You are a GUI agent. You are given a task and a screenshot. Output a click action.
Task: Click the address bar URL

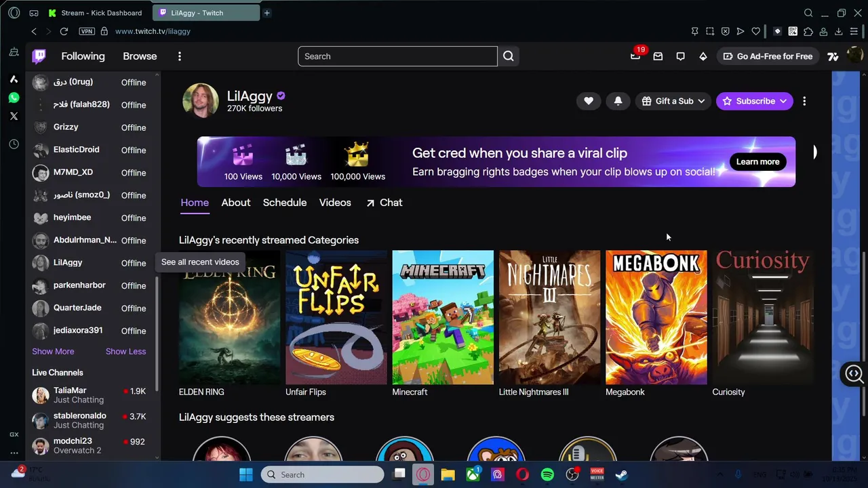153,31
